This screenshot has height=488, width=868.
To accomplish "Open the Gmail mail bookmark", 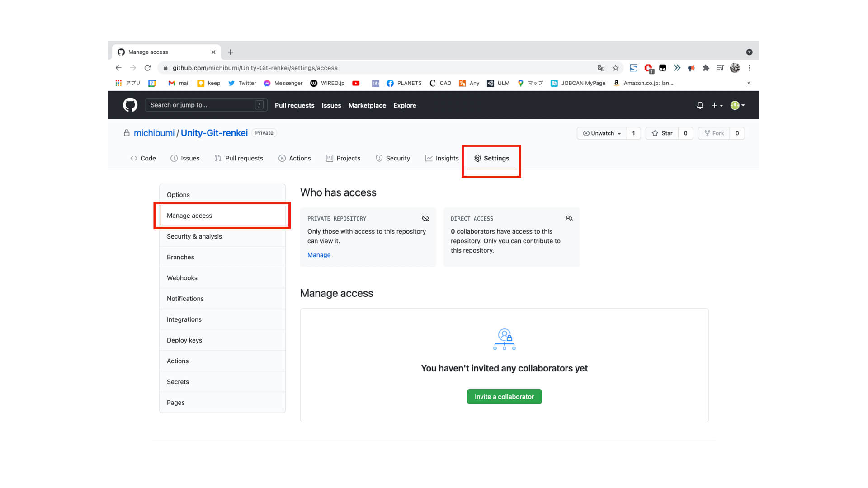I will coord(178,83).
